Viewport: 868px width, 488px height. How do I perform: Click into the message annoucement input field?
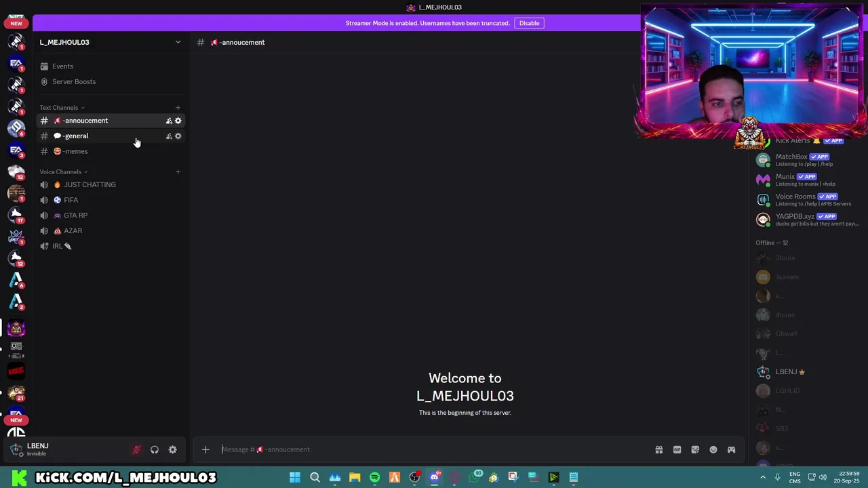pos(434,449)
